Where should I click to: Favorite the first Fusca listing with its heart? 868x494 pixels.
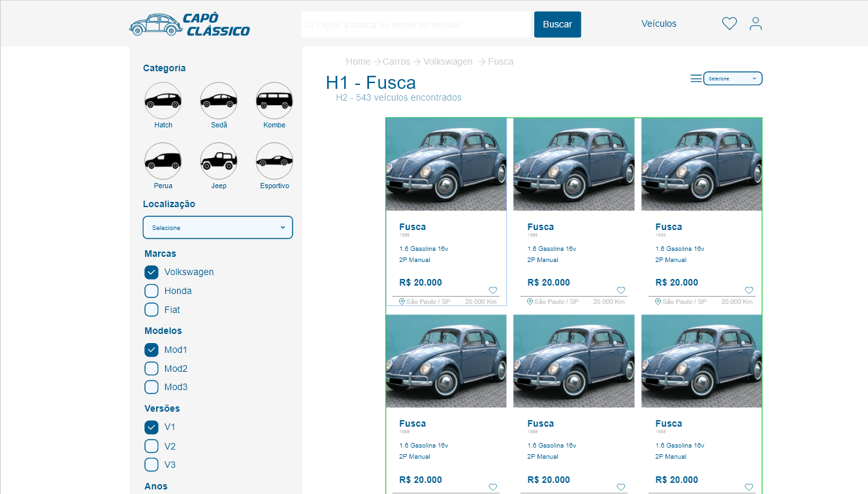(x=492, y=290)
